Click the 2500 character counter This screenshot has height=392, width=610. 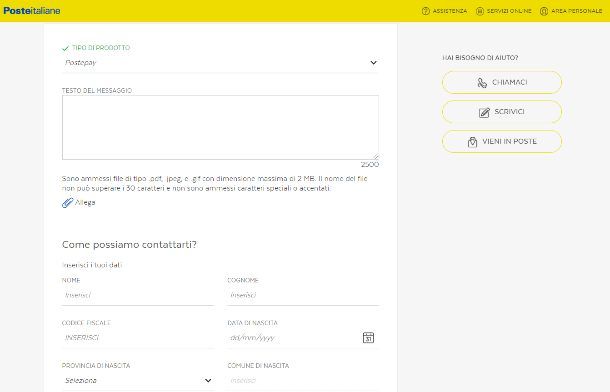pyautogui.click(x=370, y=164)
